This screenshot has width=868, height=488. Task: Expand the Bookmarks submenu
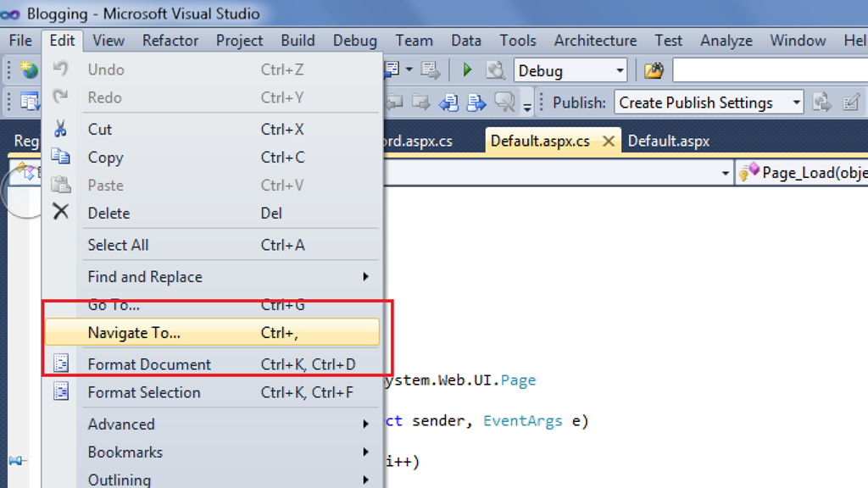tap(213, 452)
